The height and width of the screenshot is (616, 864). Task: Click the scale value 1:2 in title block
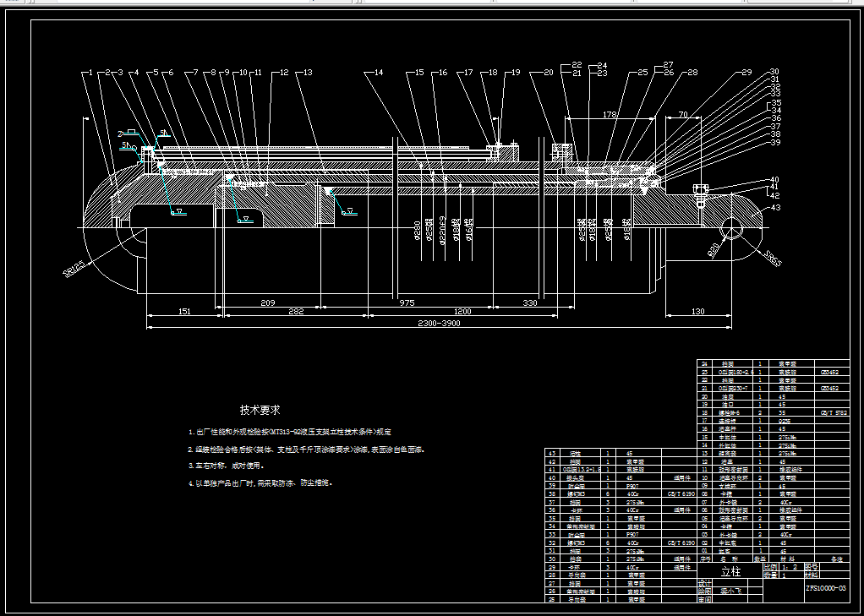coord(790,566)
